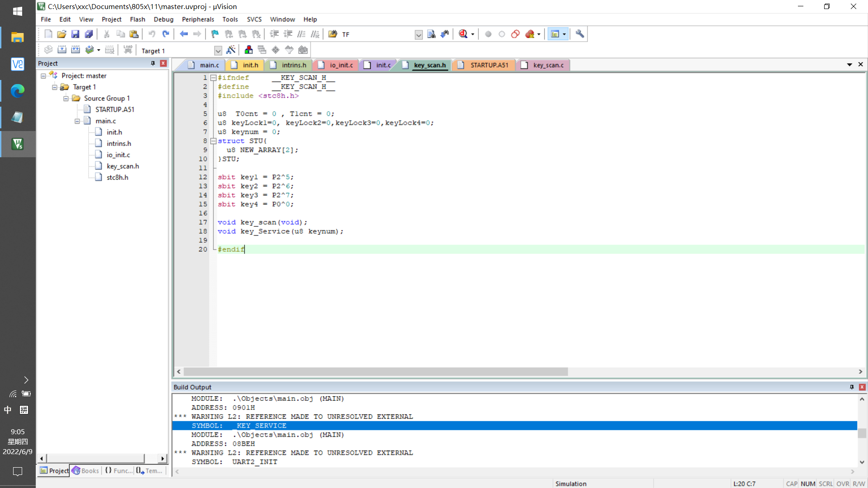This screenshot has height=488, width=868.
Task: Click the Build target icon
Action: [62, 50]
